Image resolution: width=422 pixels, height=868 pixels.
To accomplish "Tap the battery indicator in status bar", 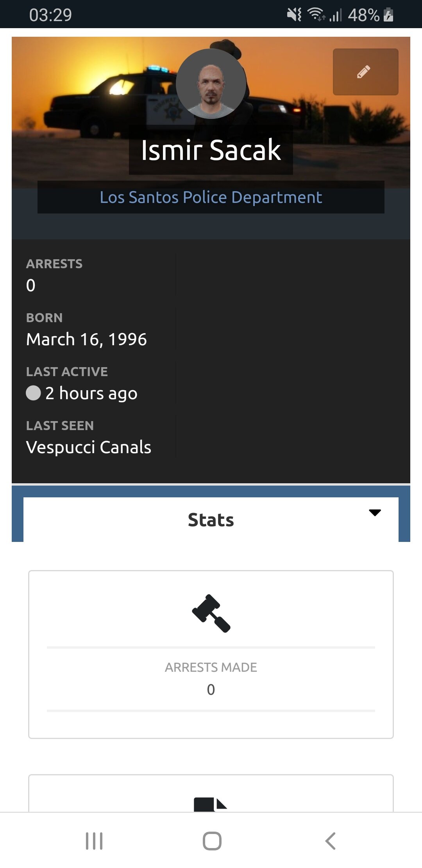I will click(x=388, y=15).
